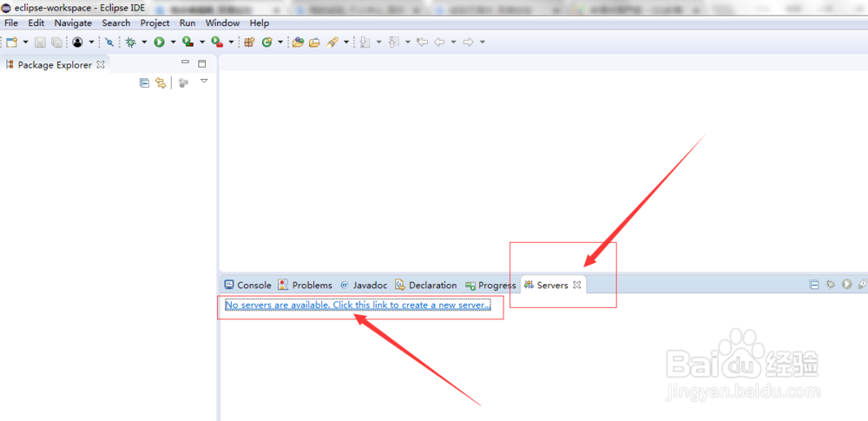The image size is (868, 421).
Task: Open Package Explorer View Menu triangle
Action: pyautogui.click(x=204, y=81)
